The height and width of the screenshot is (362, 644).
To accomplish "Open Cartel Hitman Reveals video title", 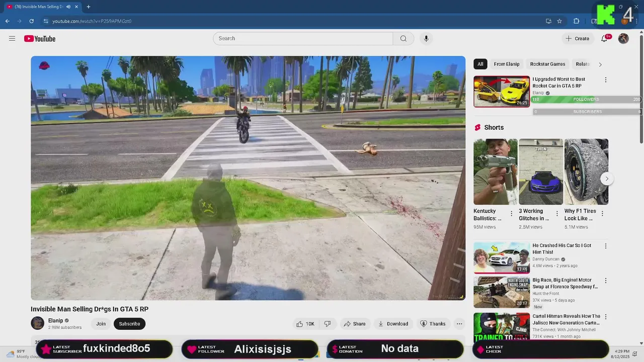I will [567, 320].
